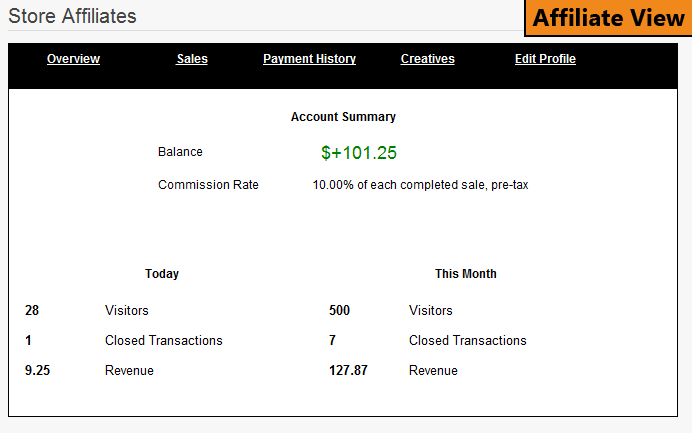
Task: Click the Edit Profile link
Action: point(545,59)
